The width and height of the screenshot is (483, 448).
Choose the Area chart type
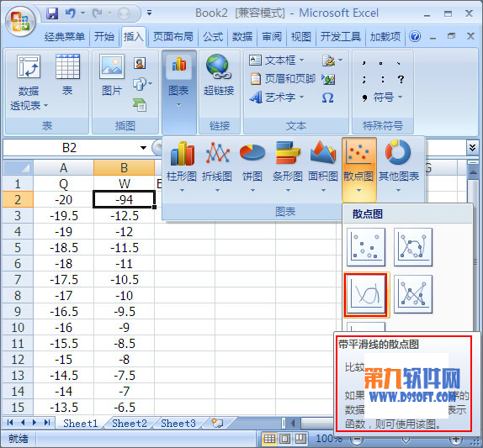coord(323,166)
